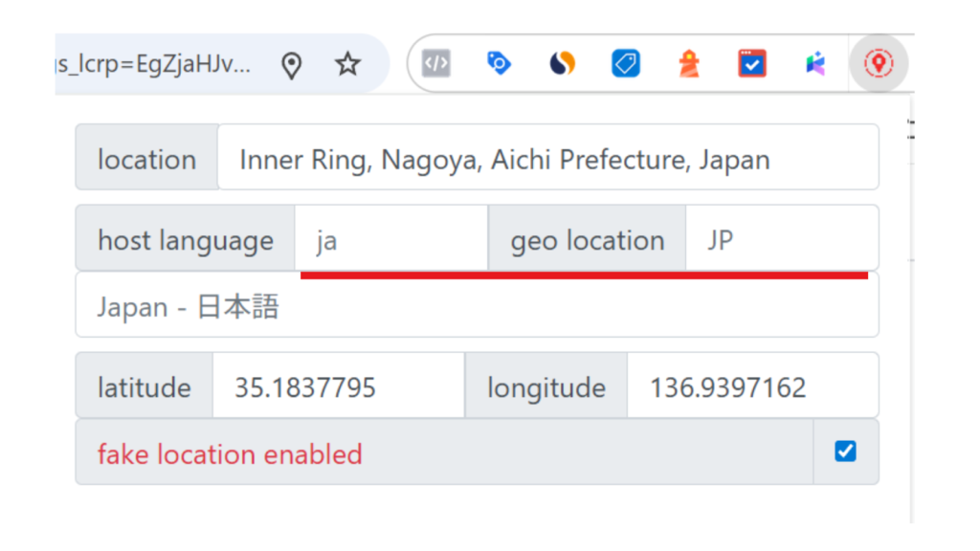Image resolution: width=980 pixels, height=551 pixels.
Task: Open the Lighthouse extension icon
Action: [x=689, y=64]
